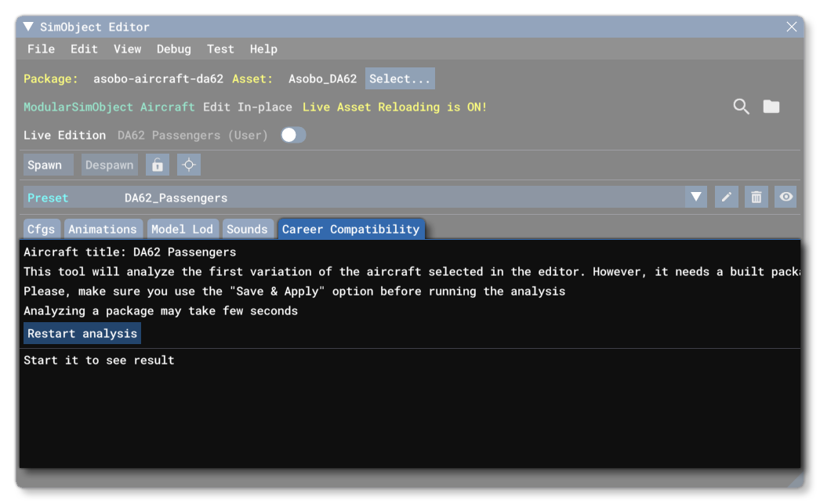The height and width of the screenshot is (504, 820).
Task: Click the crosshair target icon
Action: 188,165
